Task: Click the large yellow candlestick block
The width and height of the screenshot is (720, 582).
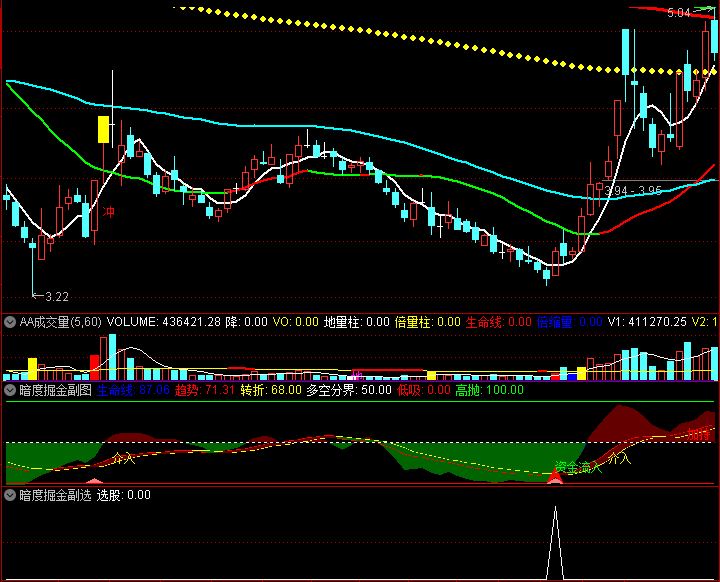Action: point(103,130)
